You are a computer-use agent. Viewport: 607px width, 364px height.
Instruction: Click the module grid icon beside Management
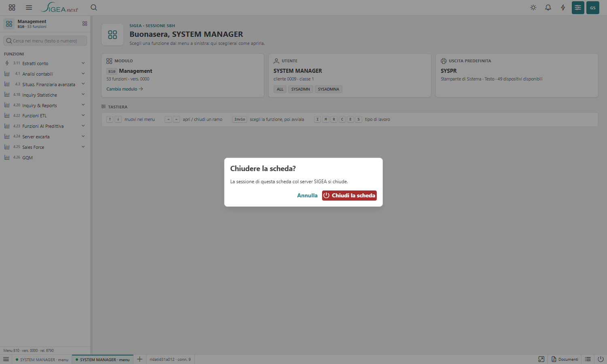[85, 24]
